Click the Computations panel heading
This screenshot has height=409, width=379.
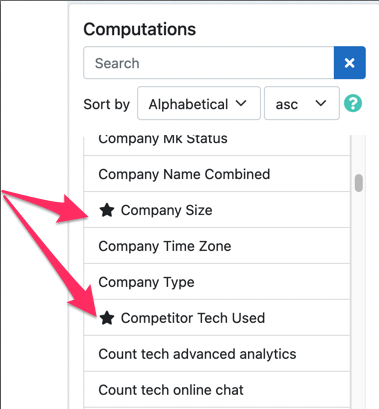click(139, 29)
